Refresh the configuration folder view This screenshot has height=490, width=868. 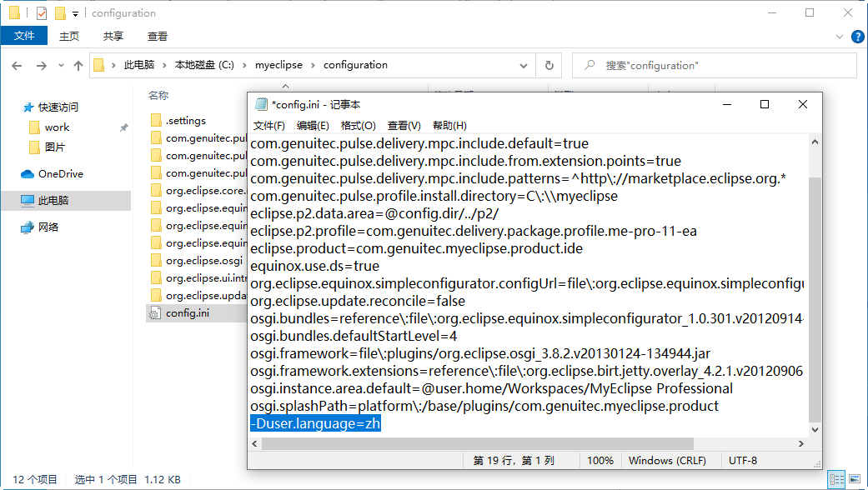coord(548,65)
